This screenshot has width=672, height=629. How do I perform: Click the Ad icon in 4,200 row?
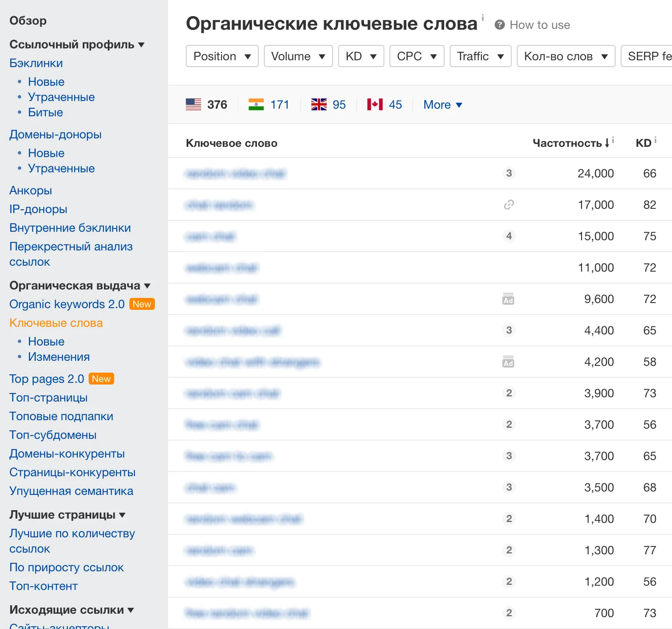point(508,362)
